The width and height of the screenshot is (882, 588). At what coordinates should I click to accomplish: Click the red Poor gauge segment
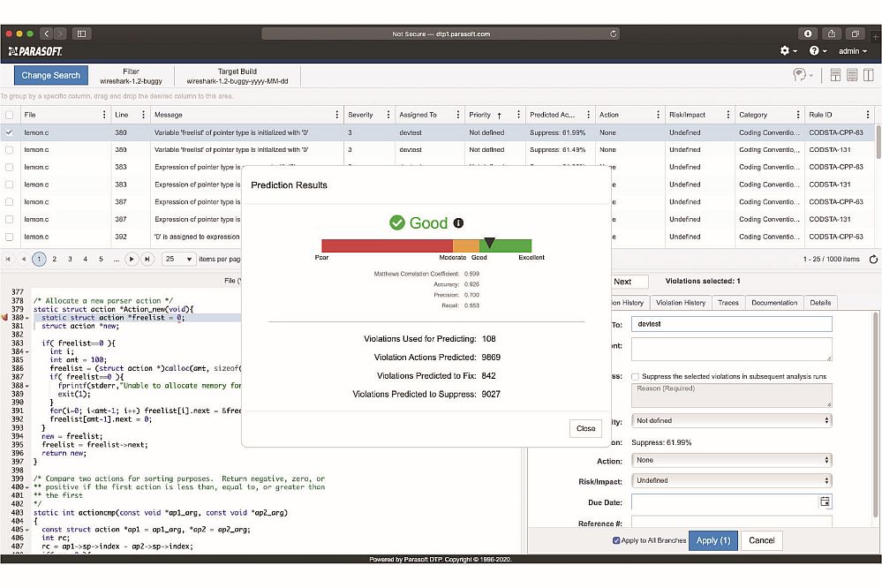[387, 245]
